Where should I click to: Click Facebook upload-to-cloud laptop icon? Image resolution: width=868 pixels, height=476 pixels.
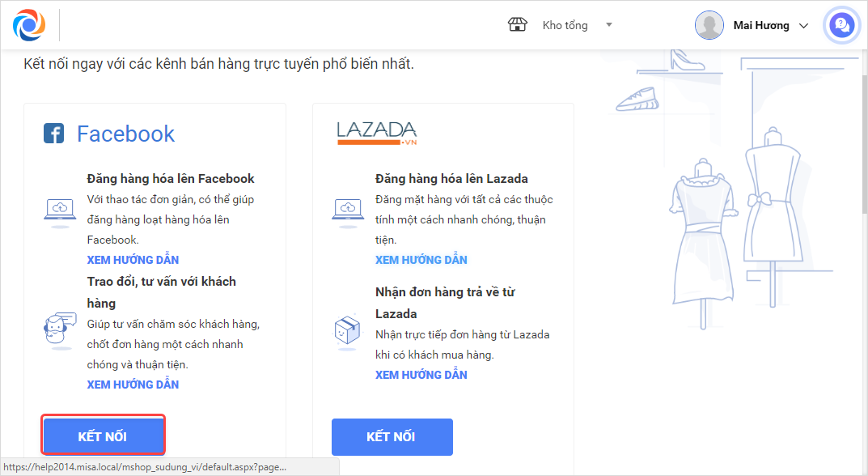(59, 209)
